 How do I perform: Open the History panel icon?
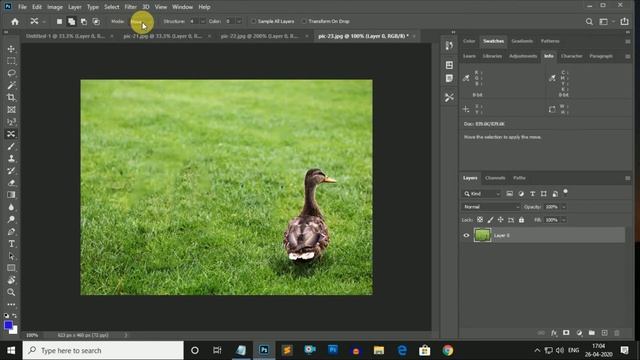pos(449,45)
